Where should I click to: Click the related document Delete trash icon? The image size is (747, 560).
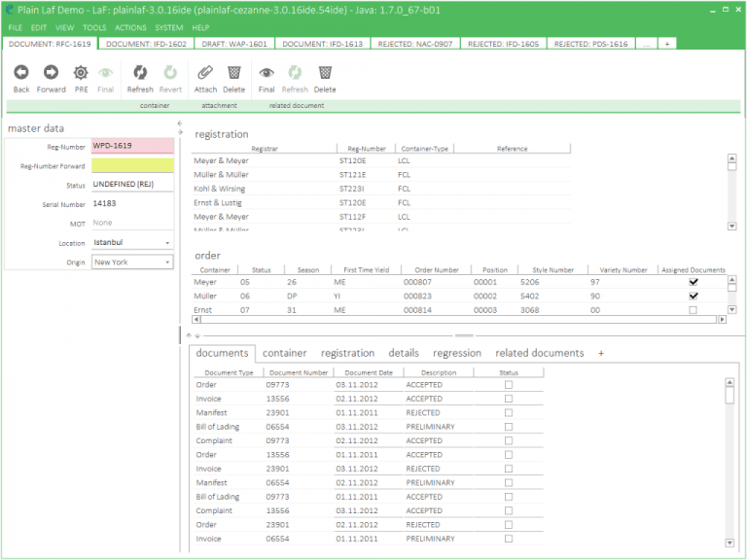(325, 72)
